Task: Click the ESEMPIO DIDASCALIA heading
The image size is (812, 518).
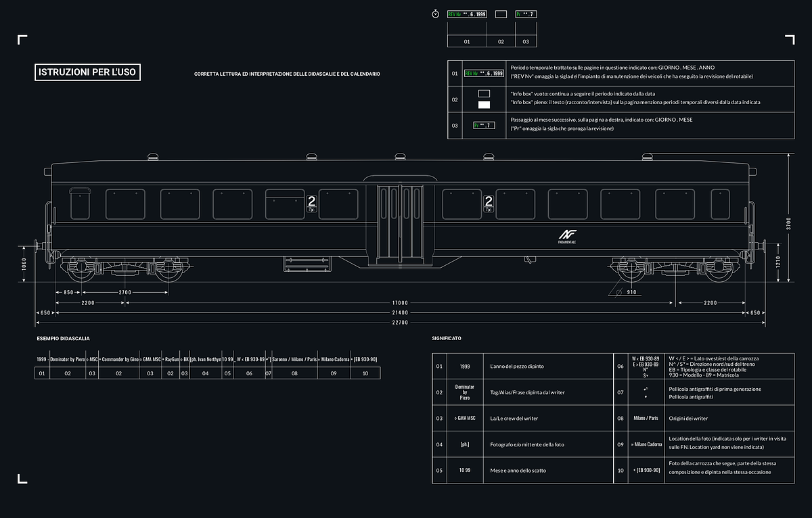Action: [x=63, y=338]
